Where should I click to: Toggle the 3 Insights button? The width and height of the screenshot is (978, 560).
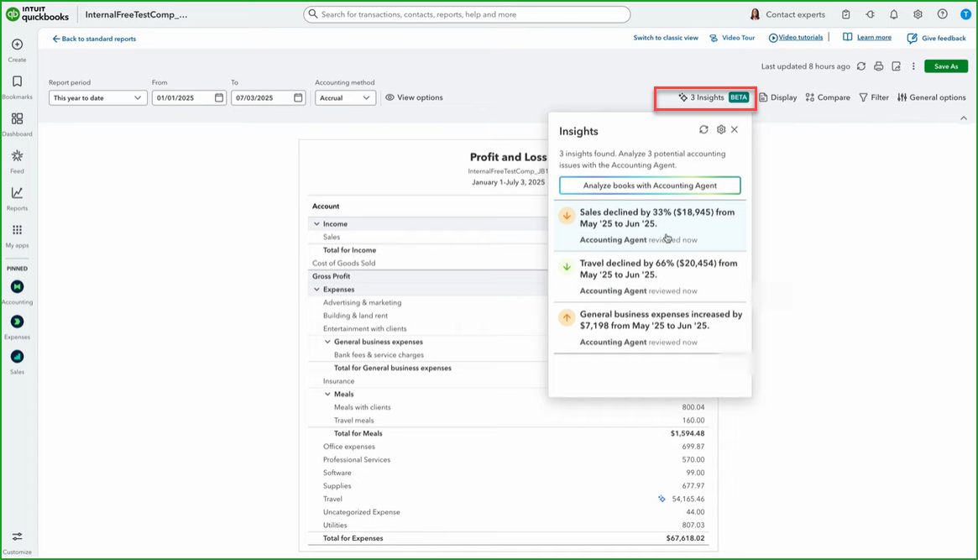(713, 98)
